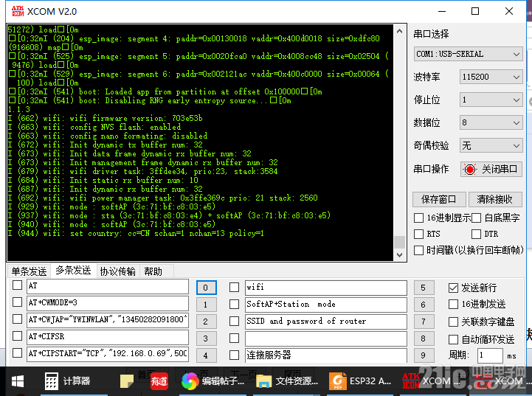Viewport: 532px width, 396px height.
Task: Click the red serial port status indicator
Action: click(470, 169)
